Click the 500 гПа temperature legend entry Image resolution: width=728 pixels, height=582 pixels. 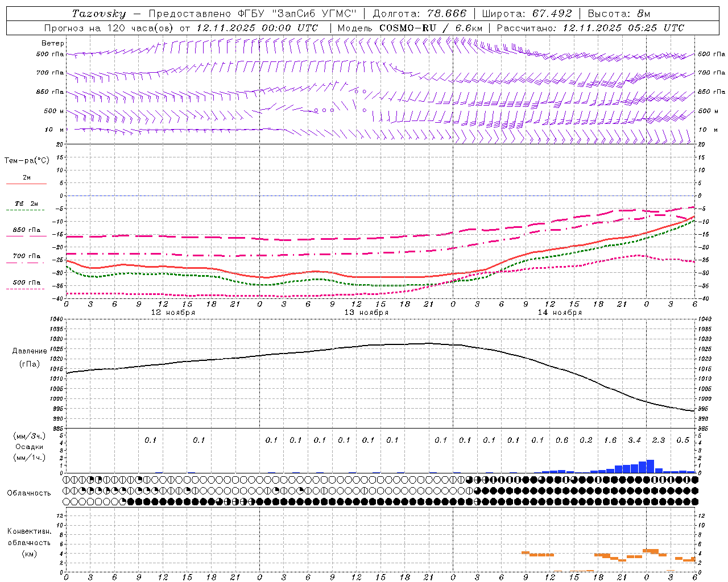coord(27,282)
